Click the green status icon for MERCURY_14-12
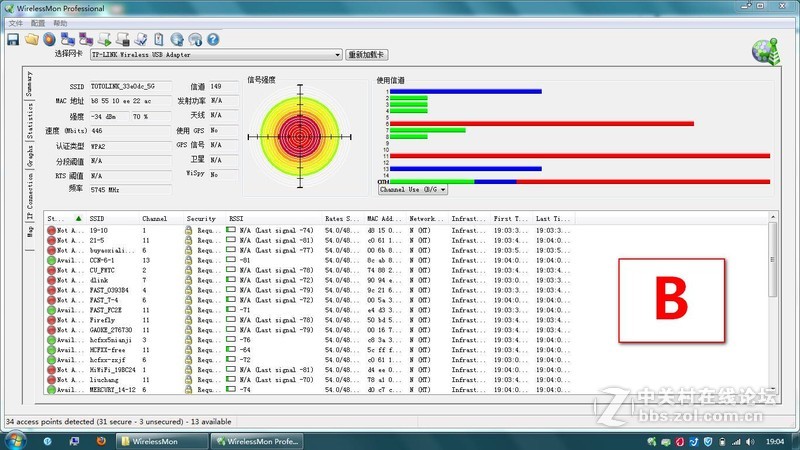 (51, 390)
